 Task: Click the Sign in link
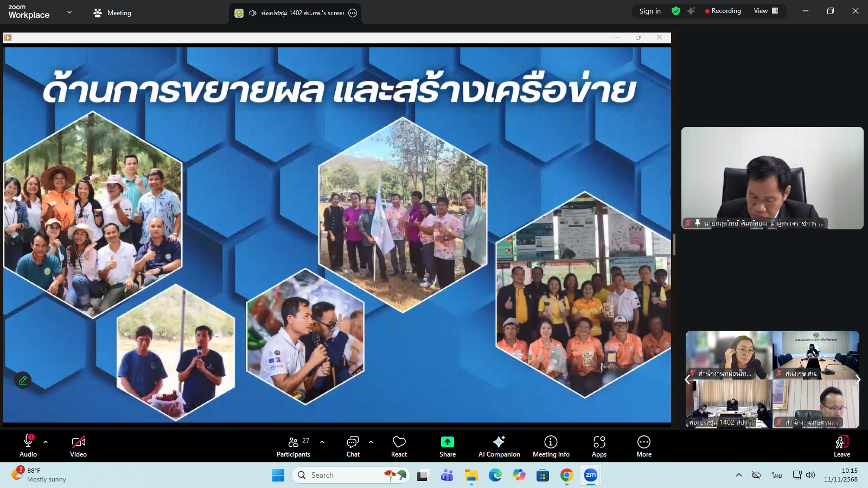(x=650, y=10)
